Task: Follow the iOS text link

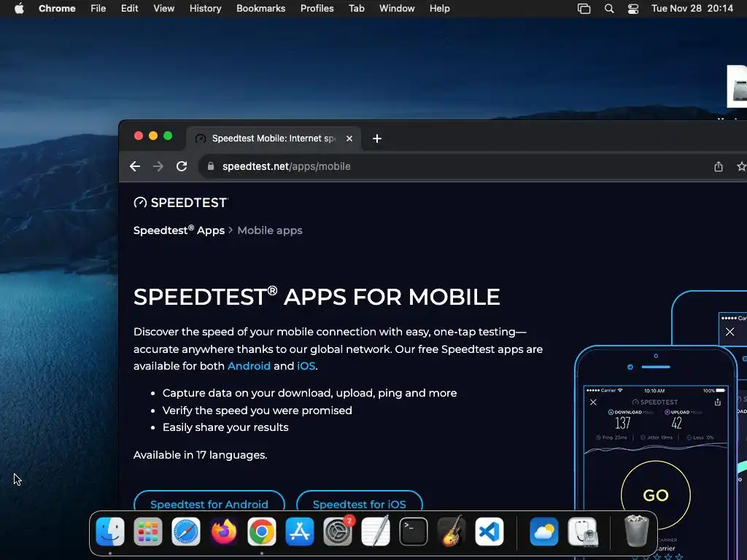Action: (x=306, y=366)
